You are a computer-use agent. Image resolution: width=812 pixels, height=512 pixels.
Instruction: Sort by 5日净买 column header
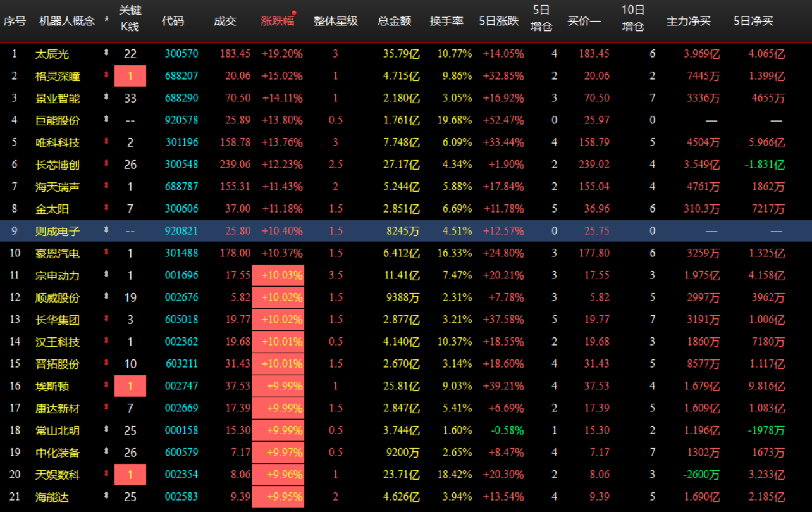[753, 21]
